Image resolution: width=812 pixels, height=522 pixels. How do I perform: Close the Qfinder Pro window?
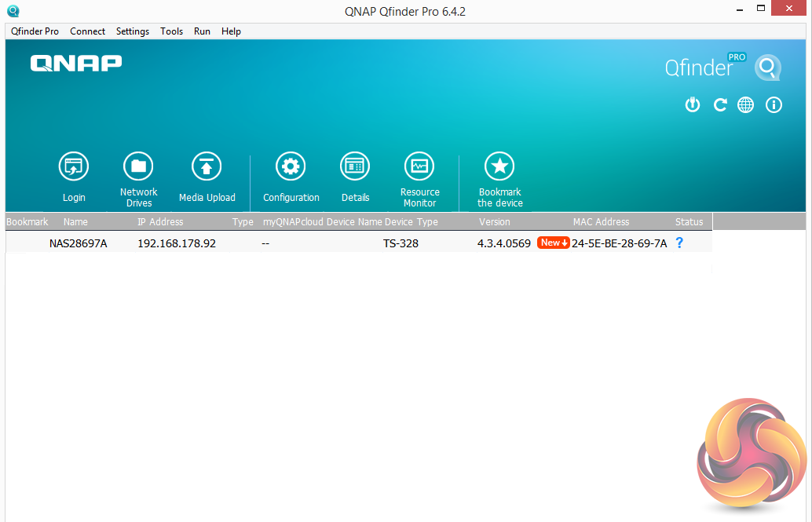pos(788,9)
